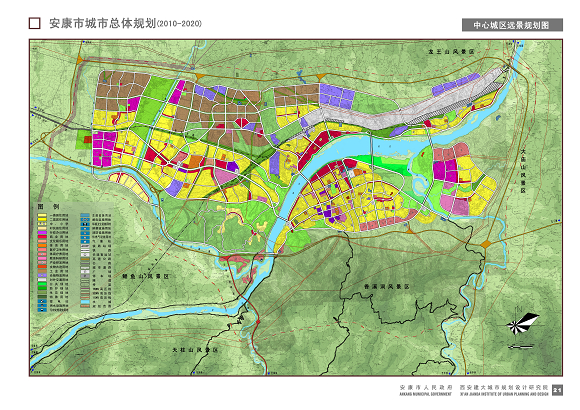
Task: Click the 香溪洞风景区 map label
Action: coord(387,286)
